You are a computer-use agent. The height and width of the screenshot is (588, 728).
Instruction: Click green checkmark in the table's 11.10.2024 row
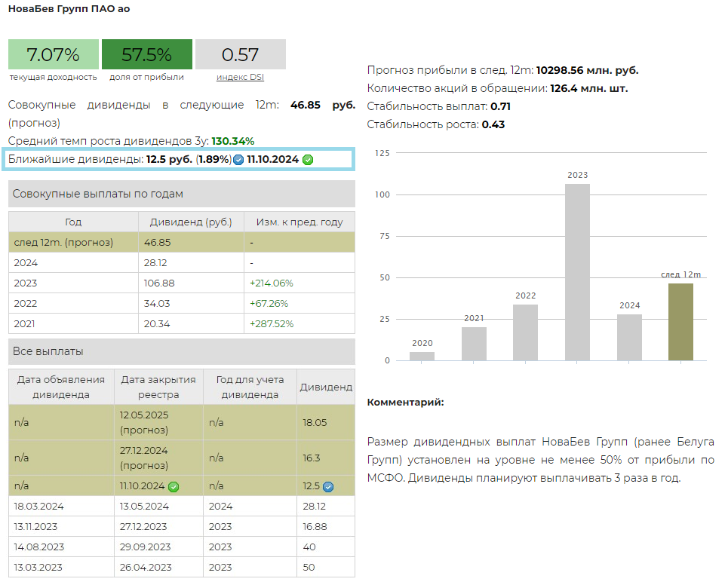pyautogui.click(x=174, y=486)
